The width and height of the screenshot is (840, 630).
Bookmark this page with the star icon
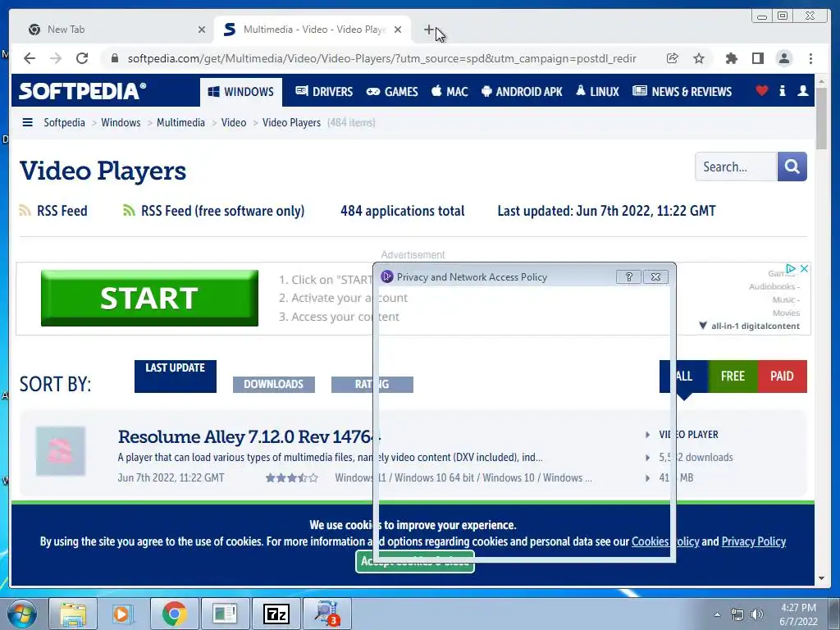pyautogui.click(x=699, y=58)
